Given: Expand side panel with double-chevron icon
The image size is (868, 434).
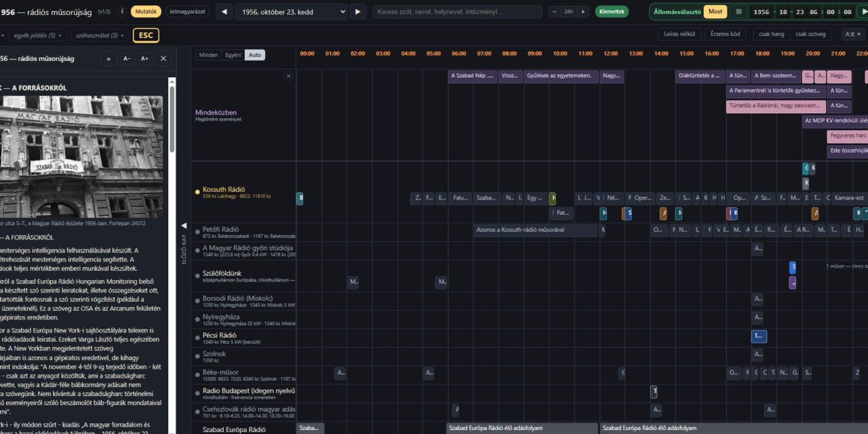Looking at the screenshot, I should click(x=108, y=58).
